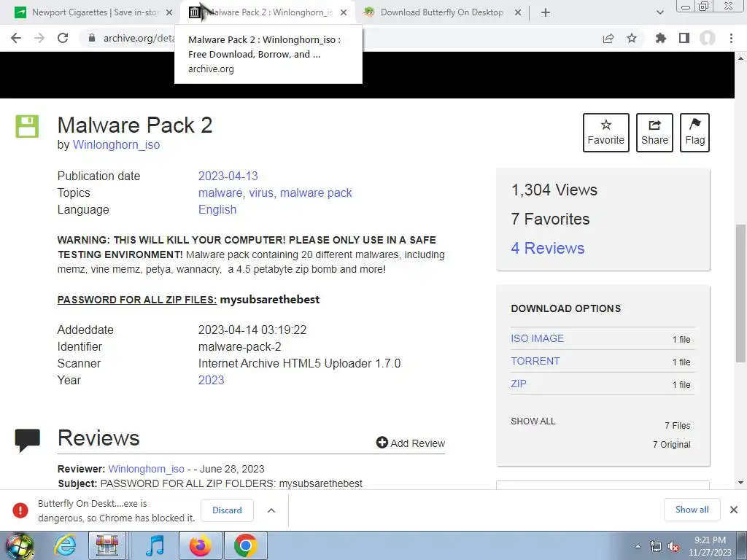Click SHOW ALL download files
The image size is (747, 560).
point(533,421)
